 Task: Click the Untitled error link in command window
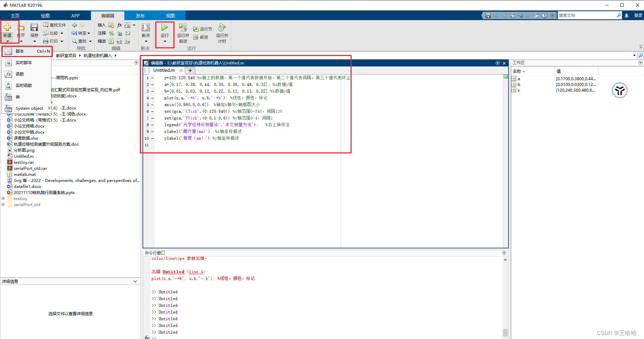(173, 272)
